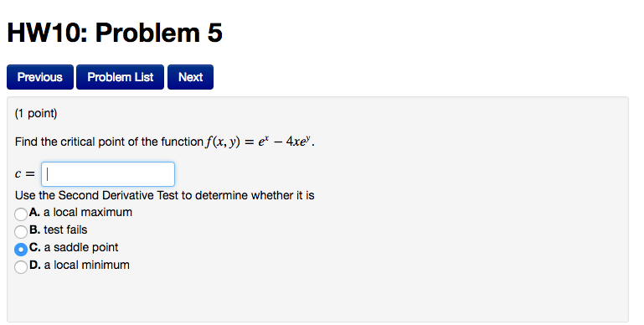Image resolution: width=644 pixels, height=325 pixels.
Task: Select radio option A local maximum
Action: click(21, 214)
